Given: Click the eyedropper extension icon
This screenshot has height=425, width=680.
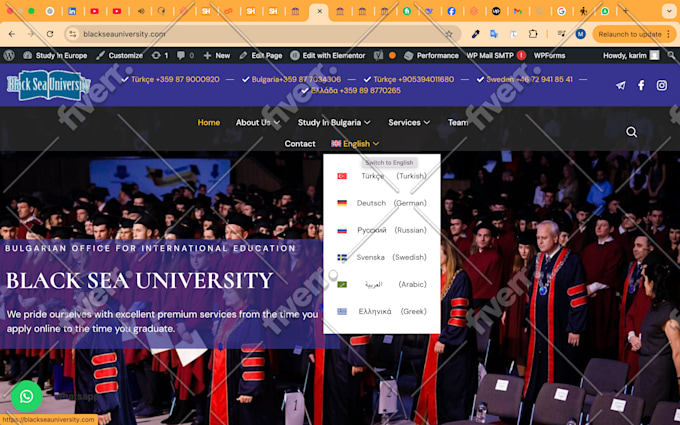Looking at the screenshot, I should pos(476,34).
